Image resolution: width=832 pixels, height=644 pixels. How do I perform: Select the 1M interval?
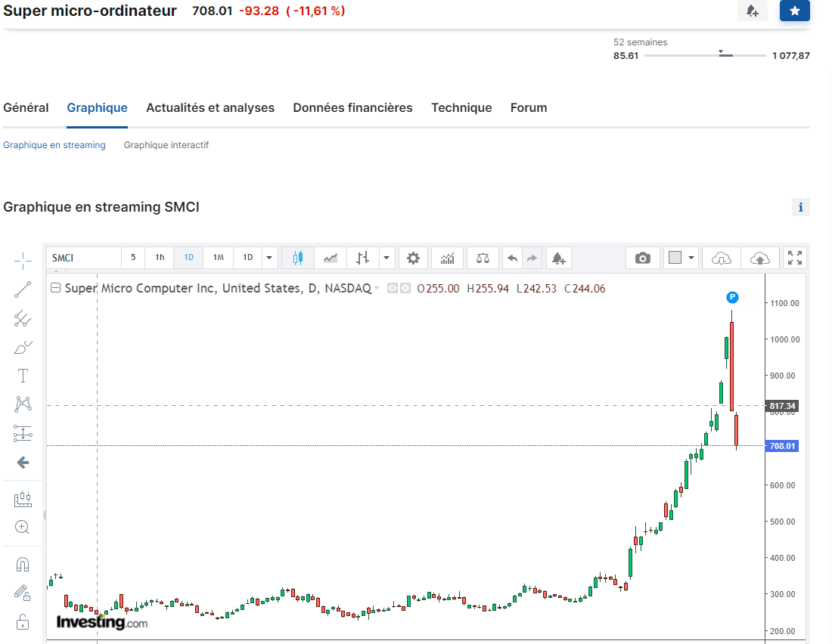click(218, 258)
